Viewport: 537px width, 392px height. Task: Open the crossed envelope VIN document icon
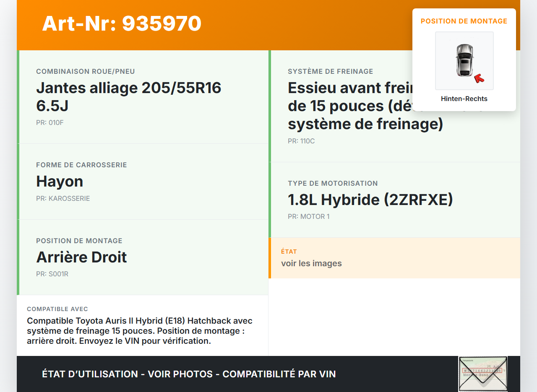tap(483, 373)
